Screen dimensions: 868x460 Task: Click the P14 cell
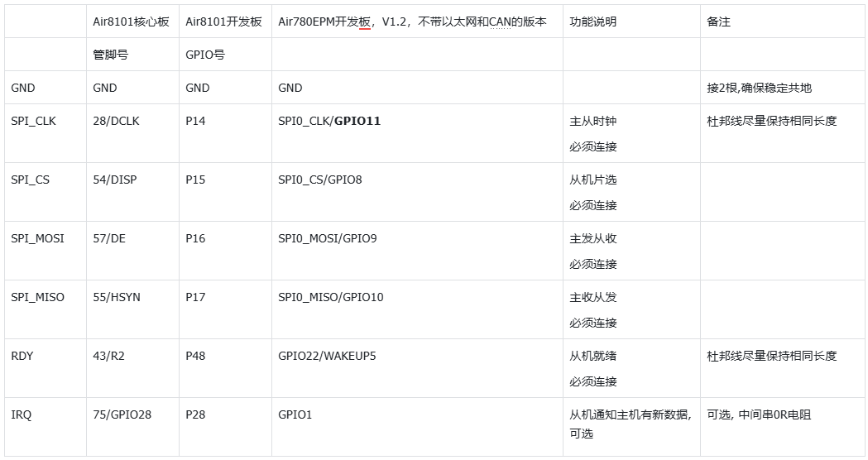(225, 133)
